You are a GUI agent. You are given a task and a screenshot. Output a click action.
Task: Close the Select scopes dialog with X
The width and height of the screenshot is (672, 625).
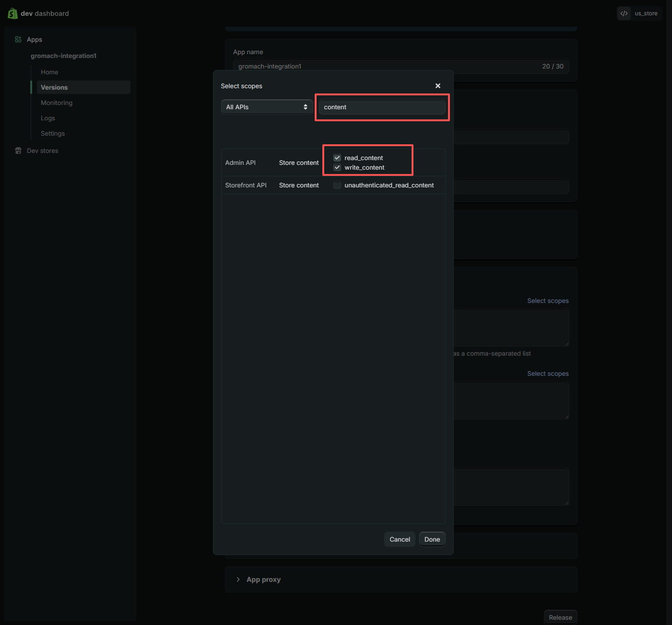[x=438, y=86]
